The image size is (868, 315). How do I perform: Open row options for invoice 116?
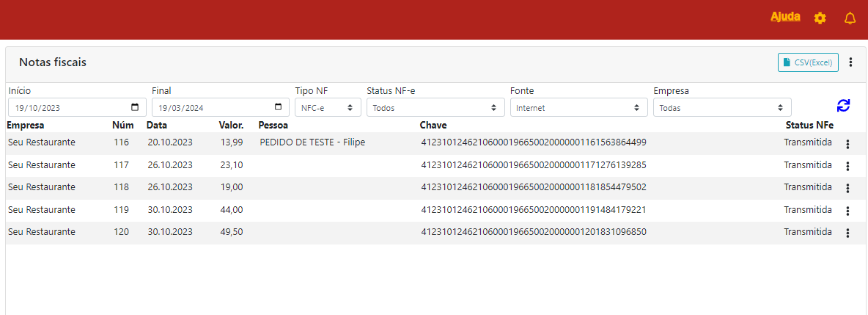point(847,144)
